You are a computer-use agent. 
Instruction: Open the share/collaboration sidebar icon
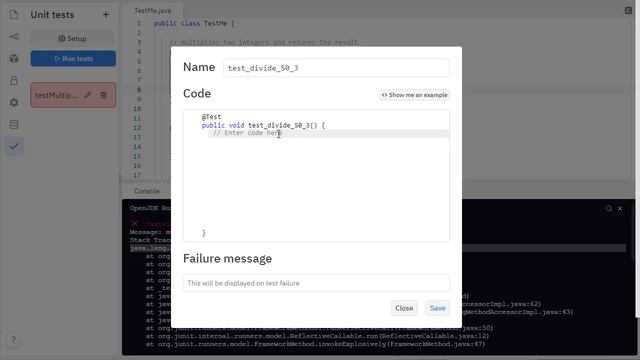[x=14, y=36]
